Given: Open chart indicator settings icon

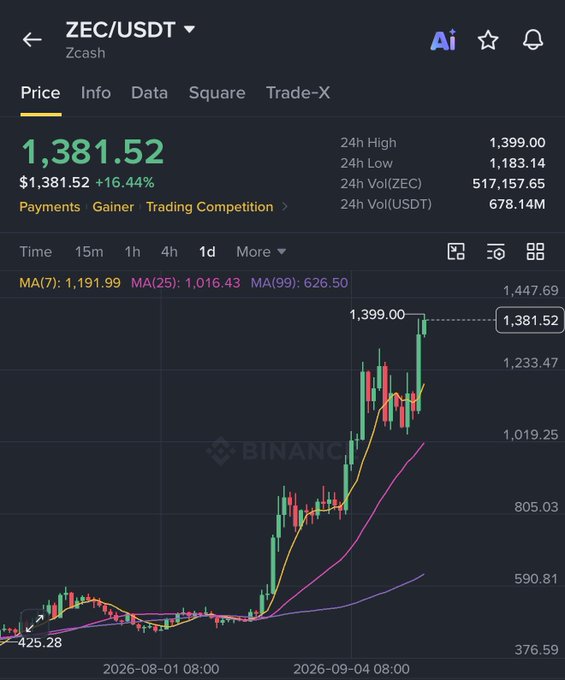Looking at the screenshot, I should pos(496,252).
